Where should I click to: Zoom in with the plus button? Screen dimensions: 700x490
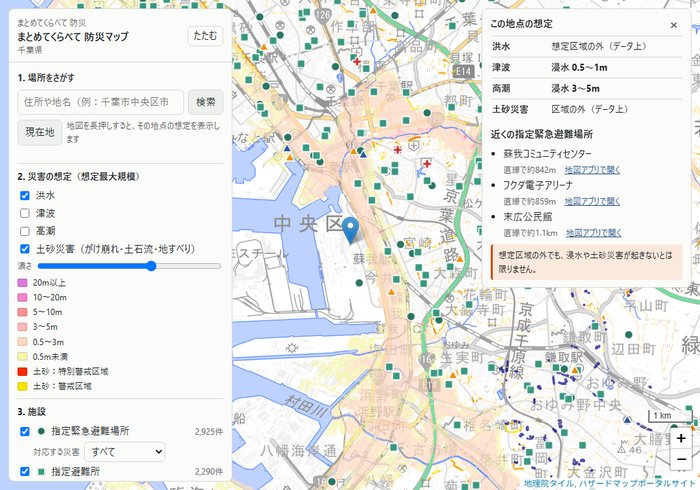coord(681,438)
